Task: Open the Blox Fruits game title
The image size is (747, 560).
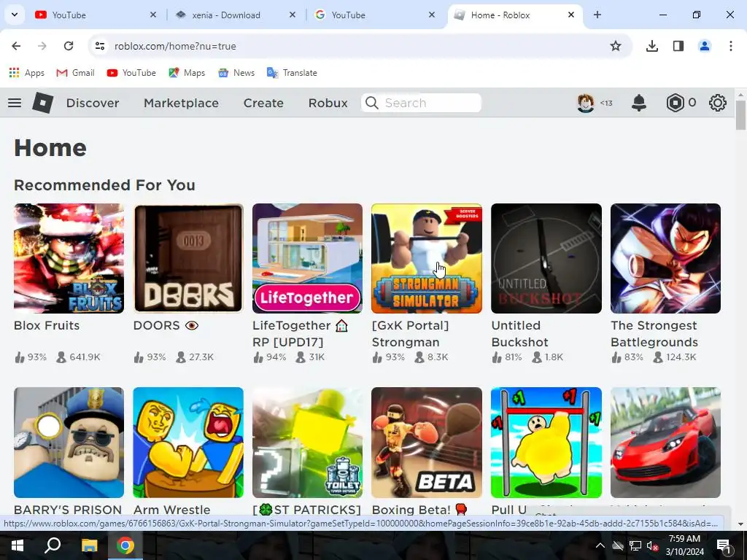Action: pos(47,325)
